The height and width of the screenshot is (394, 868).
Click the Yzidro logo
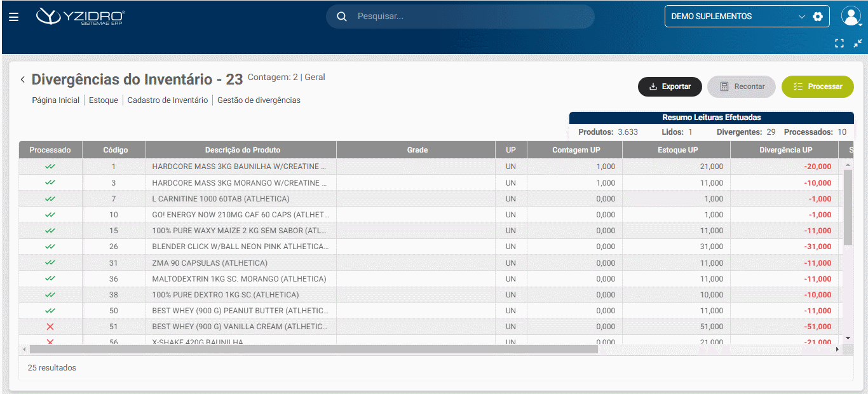pos(80,17)
